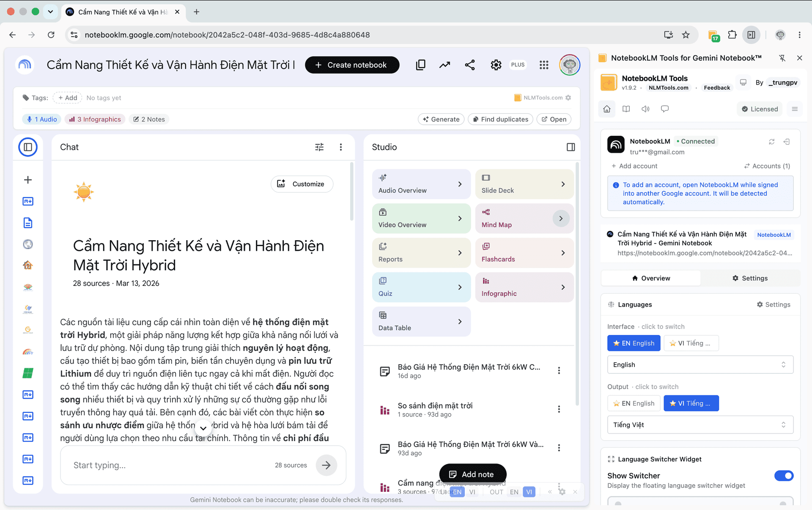Expand the Data Table card arrow

point(460,321)
